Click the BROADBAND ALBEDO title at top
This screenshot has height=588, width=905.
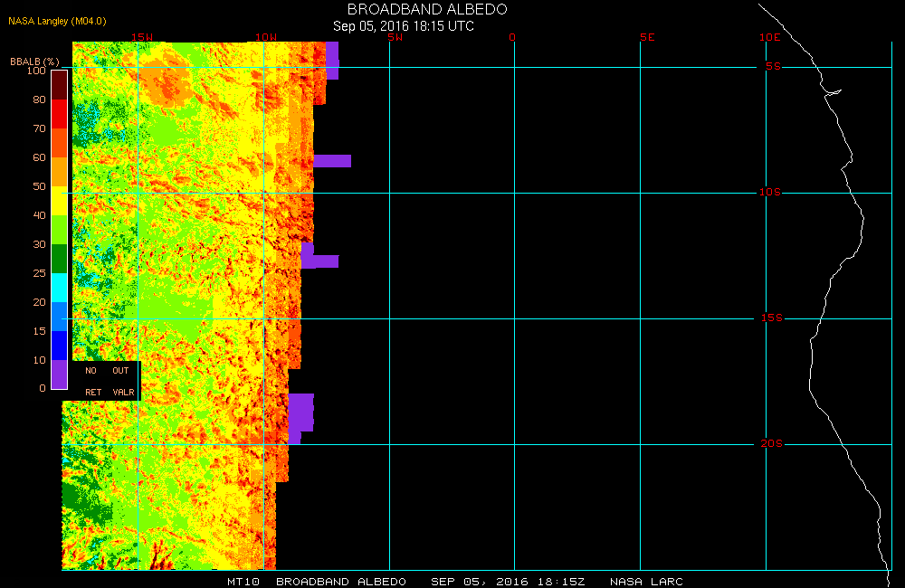(427, 9)
